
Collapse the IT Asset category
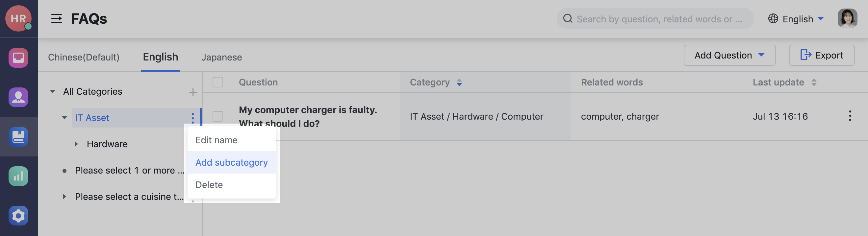(x=64, y=117)
